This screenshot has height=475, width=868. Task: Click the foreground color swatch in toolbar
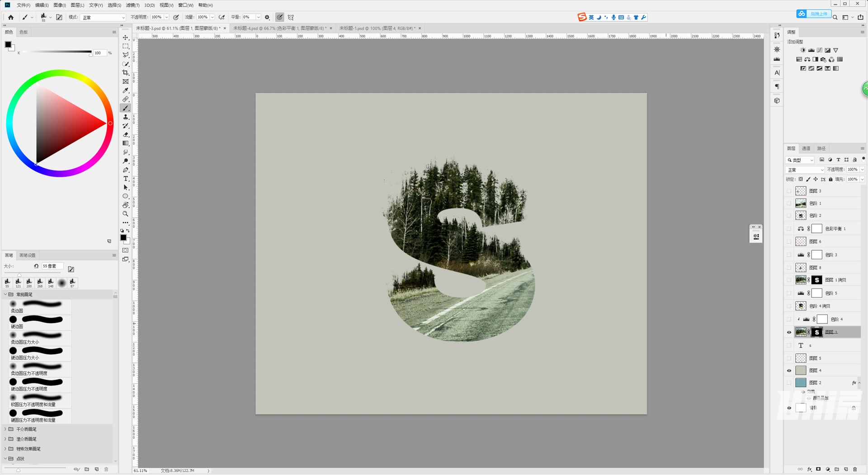[x=123, y=237]
